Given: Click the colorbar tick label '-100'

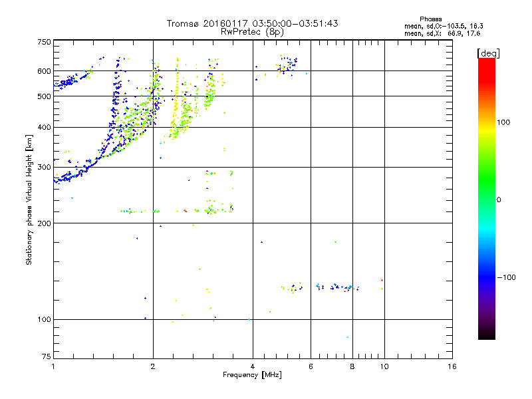Looking at the screenshot, I should click(x=506, y=277).
